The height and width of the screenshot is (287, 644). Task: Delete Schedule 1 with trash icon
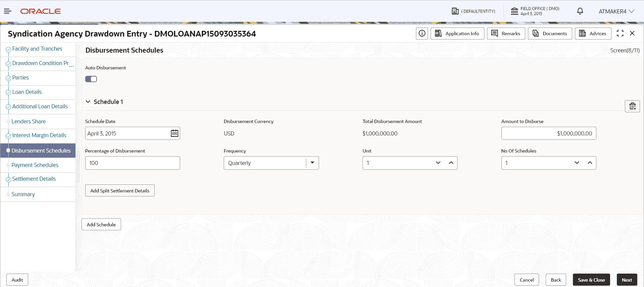click(632, 106)
